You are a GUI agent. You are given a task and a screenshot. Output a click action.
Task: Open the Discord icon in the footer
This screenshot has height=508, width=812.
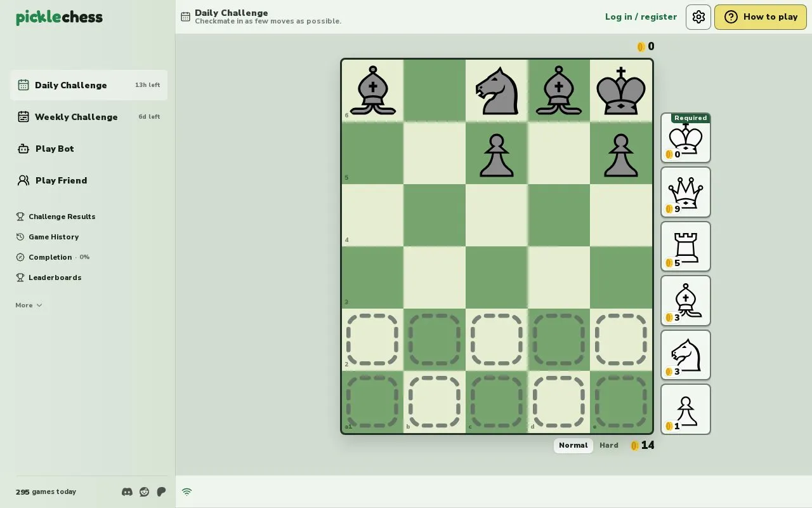click(127, 492)
